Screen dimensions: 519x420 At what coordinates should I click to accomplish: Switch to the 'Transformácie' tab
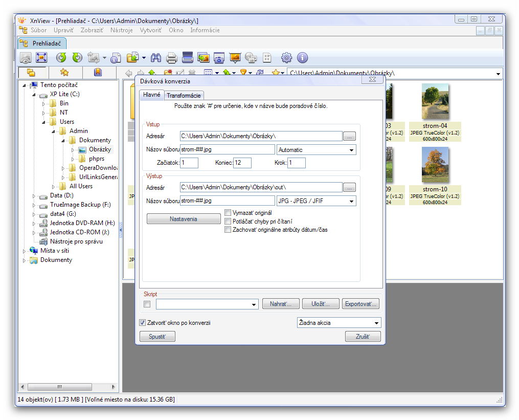point(184,95)
